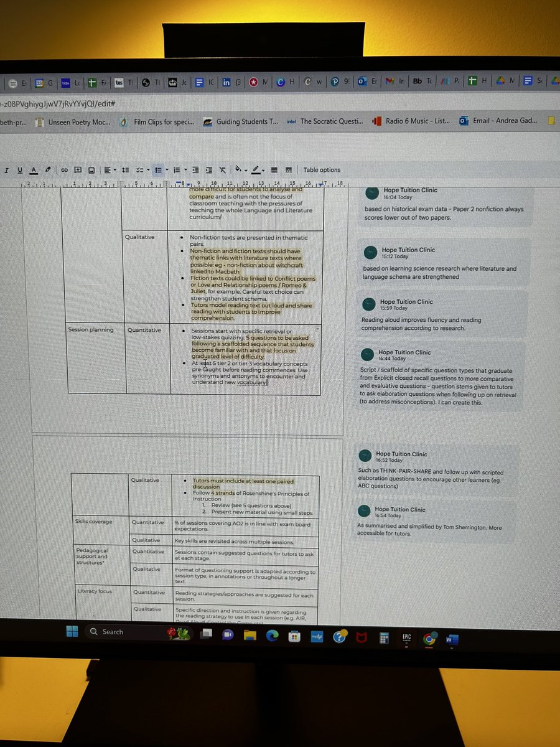Click the decrease indent icon
The height and width of the screenshot is (747, 560).
195,169
